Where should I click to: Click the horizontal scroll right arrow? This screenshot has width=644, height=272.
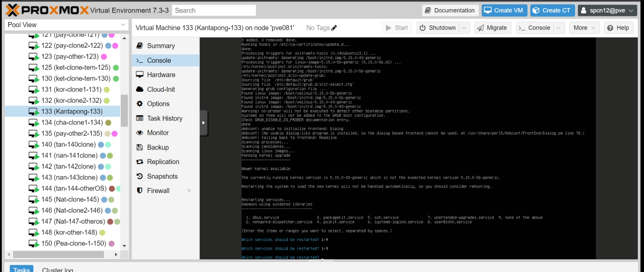coord(116,254)
